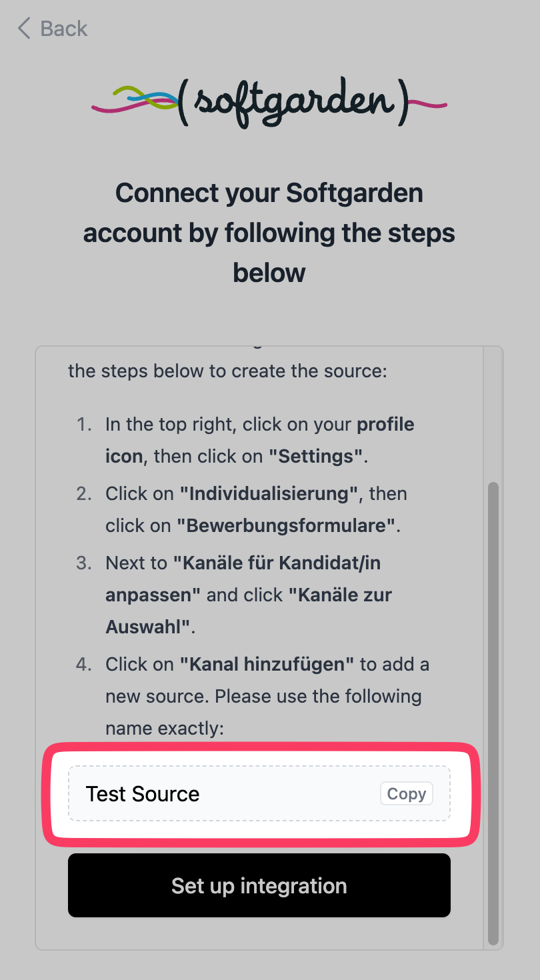This screenshot has height=980, width=540.
Task: Click the "Bewerbungsformulare" text in step 2
Action: point(287,526)
